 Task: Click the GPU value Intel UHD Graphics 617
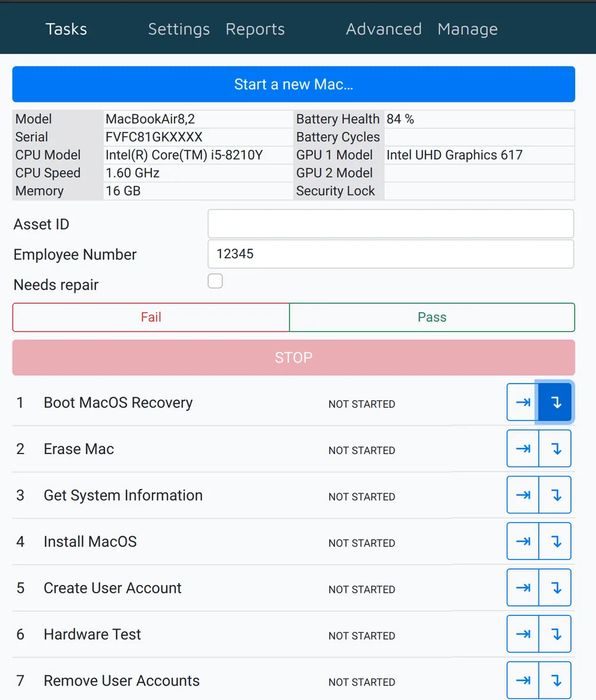click(x=454, y=155)
